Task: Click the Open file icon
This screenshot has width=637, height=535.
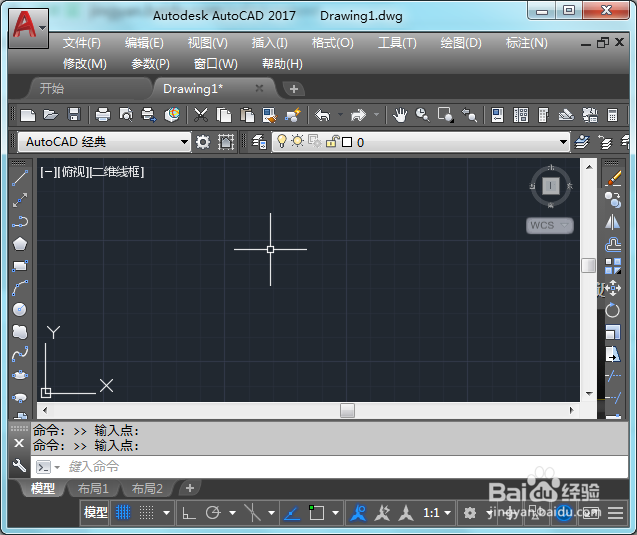Action: pos(51,115)
